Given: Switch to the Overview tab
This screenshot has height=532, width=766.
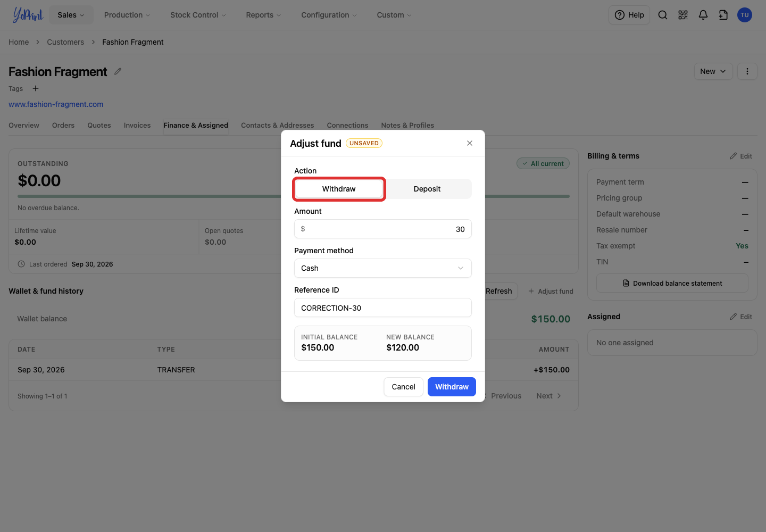Looking at the screenshot, I should point(24,126).
